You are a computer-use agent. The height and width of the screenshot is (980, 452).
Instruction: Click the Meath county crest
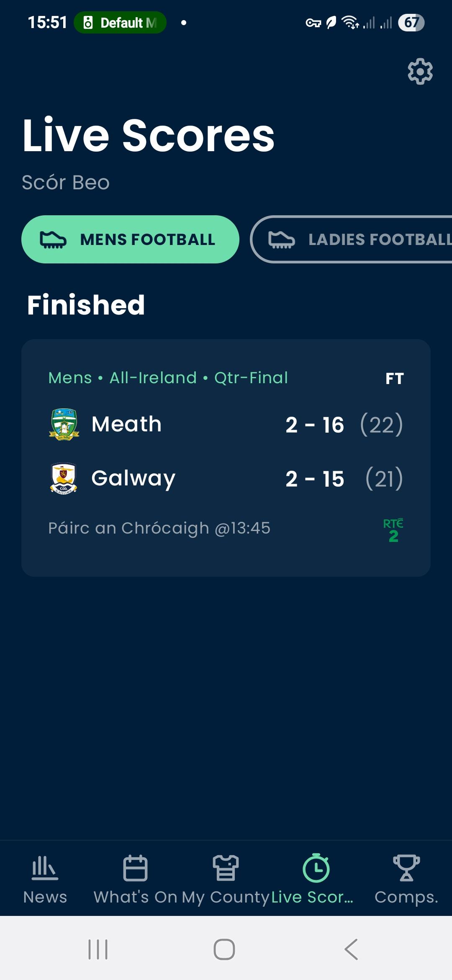click(64, 424)
